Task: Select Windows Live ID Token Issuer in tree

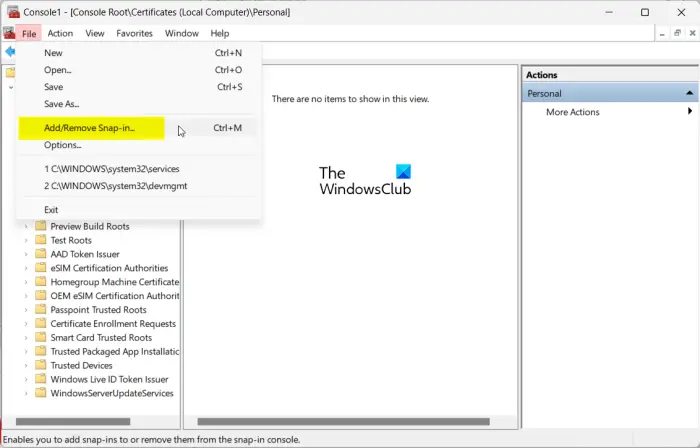Action: click(x=109, y=379)
